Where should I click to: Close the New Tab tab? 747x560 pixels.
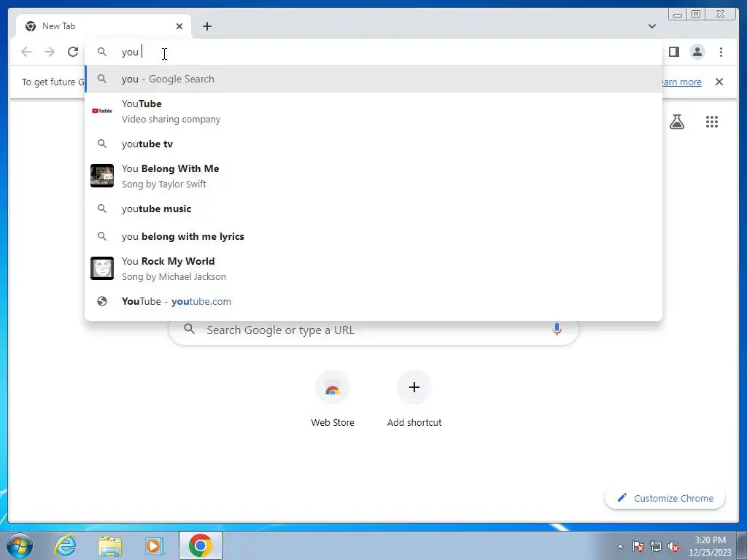click(179, 26)
